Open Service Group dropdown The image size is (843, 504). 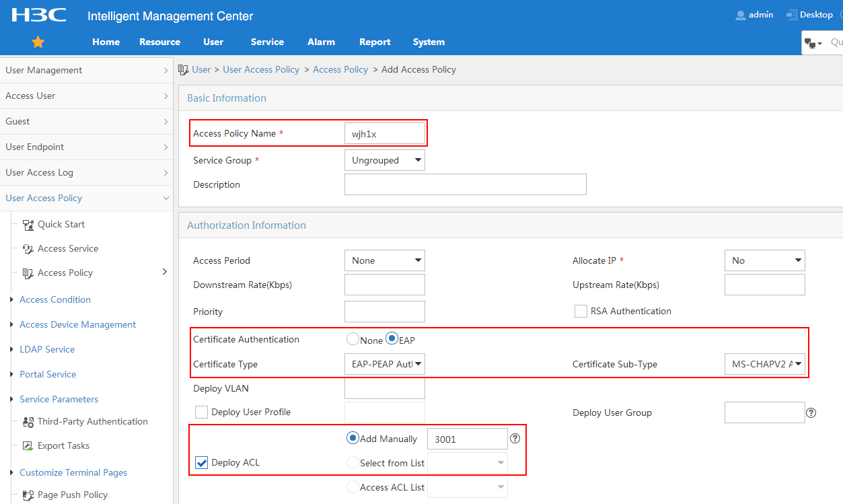pyautogui.click(x=385, y=160)
